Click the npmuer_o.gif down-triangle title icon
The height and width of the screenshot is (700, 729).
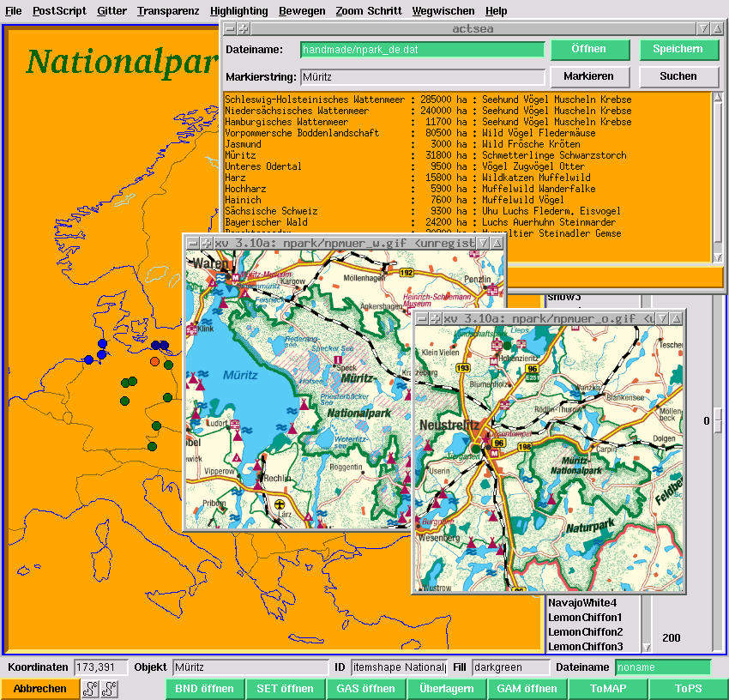662,318
